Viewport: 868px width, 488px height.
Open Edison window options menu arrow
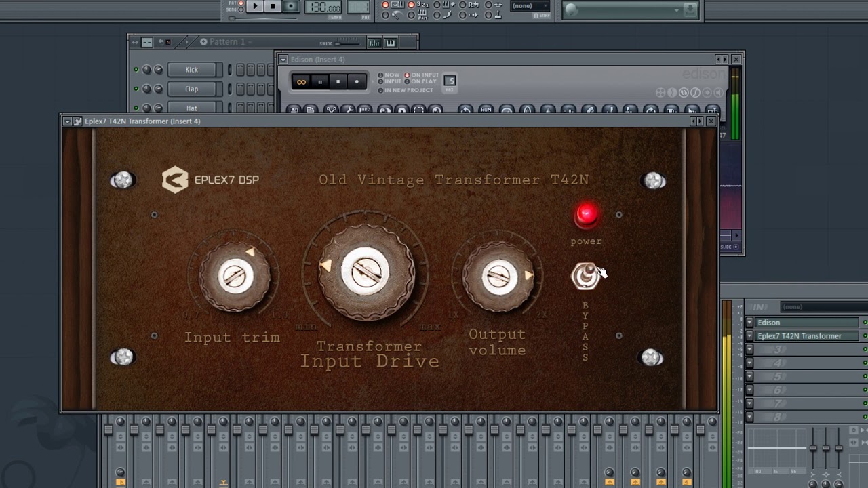pyautogui.click(x=283, y=60)
